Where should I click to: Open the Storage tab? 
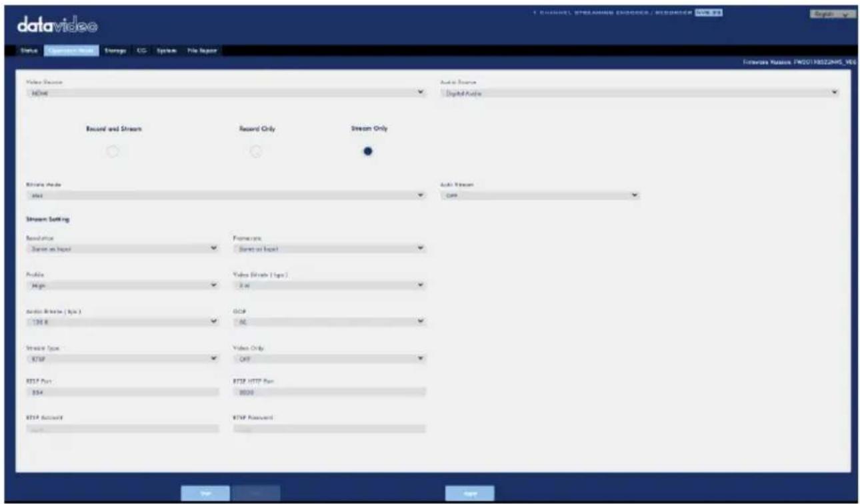tap(116, 51)
